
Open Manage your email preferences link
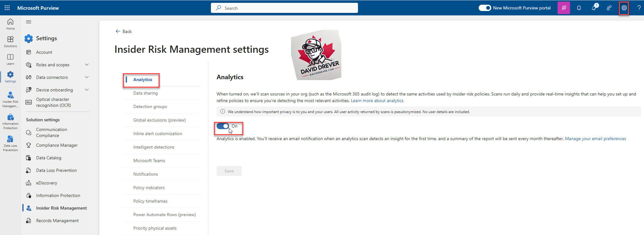596,139
